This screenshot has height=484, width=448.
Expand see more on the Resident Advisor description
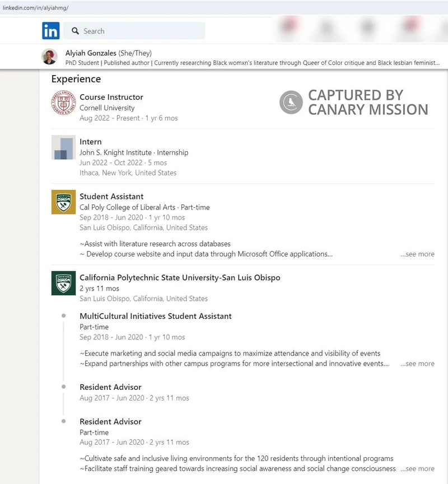pos(417,469)
